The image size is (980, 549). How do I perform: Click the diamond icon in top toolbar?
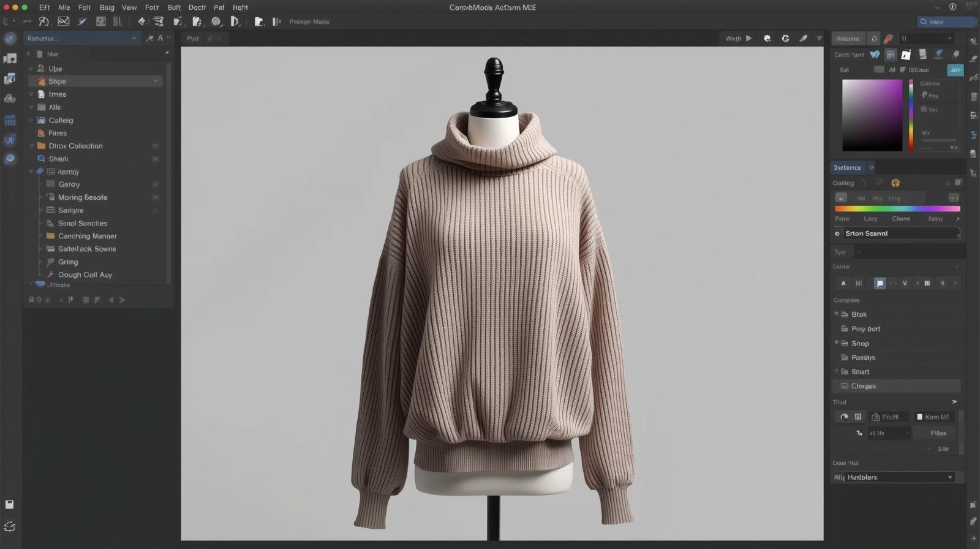(141, 21)
